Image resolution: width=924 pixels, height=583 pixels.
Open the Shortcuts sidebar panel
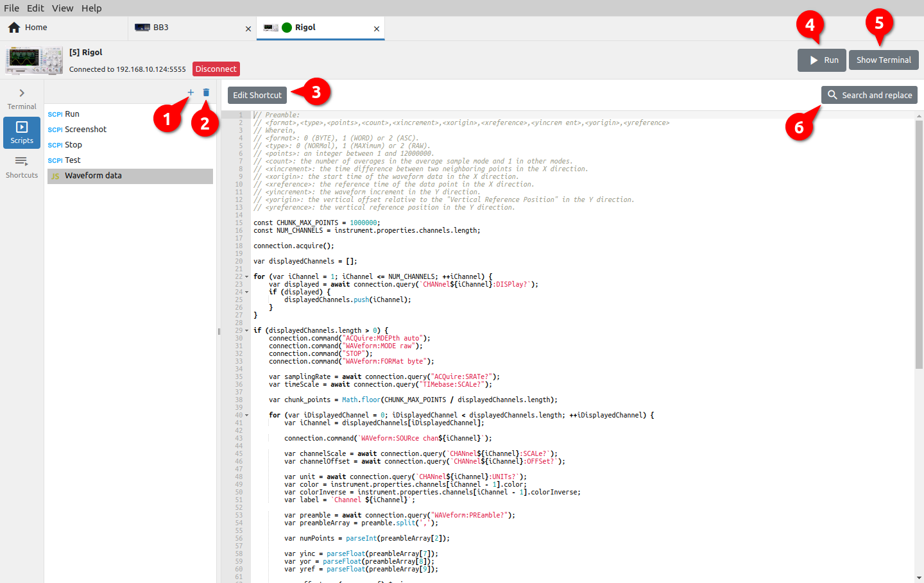click(x=22, y=167)
